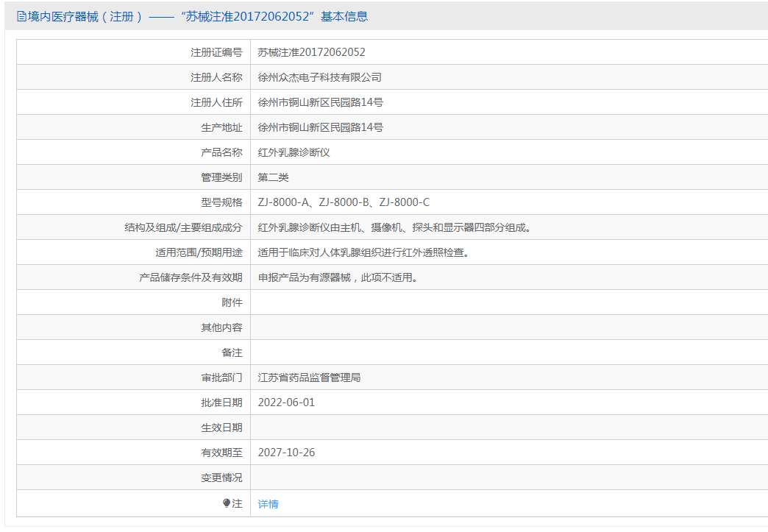The height and width of the screenshot is (532, 768).
Task: Click the 注册人住所 label
Action: tap(216, 102)
